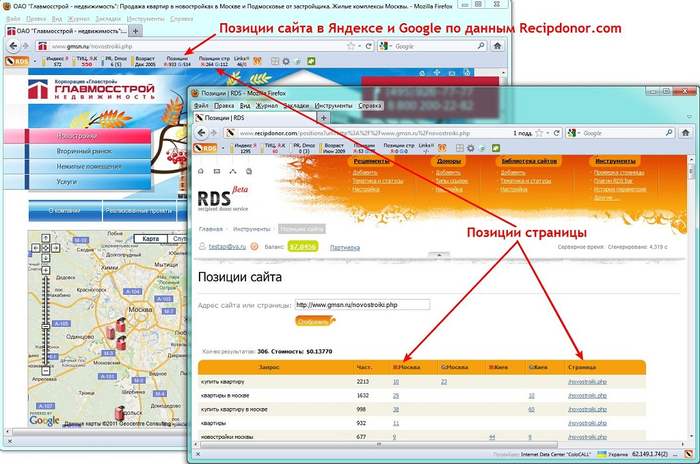Viewport: 700px width, 464px height.
Task: Open Инструменты menu in front window
Action: [333, 105]
